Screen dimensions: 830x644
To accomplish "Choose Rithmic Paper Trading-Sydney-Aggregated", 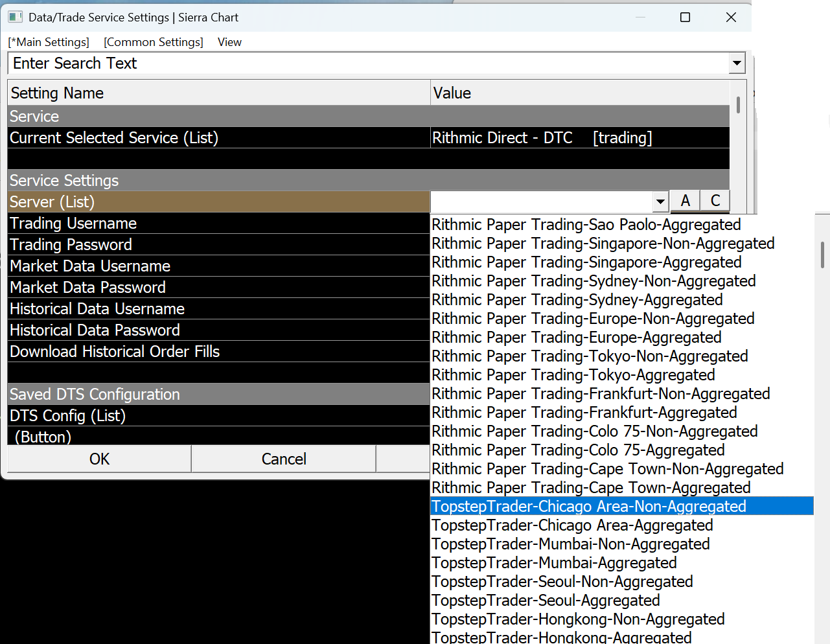I will coord(622,299).
